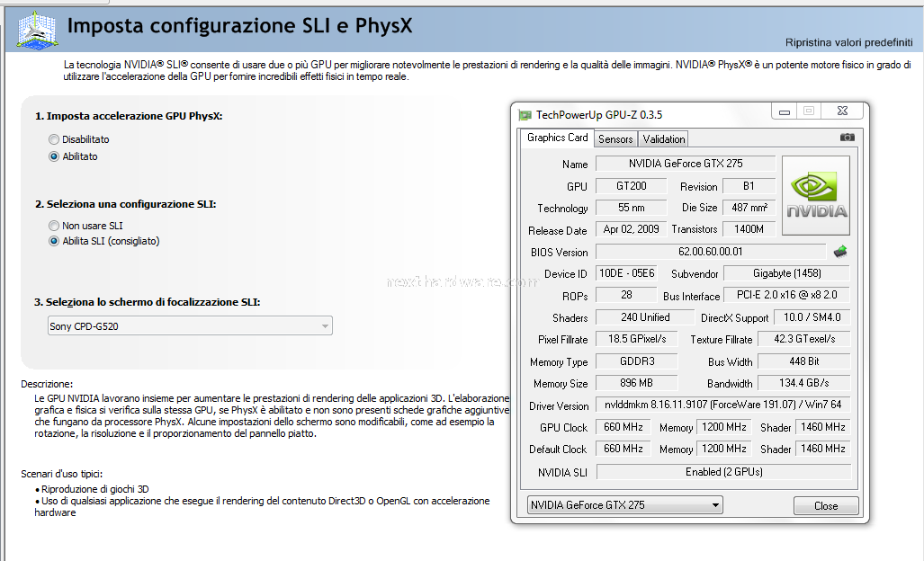Click the Bandwidth value 134.4 GB/s
924x561 pixels.
804,383
